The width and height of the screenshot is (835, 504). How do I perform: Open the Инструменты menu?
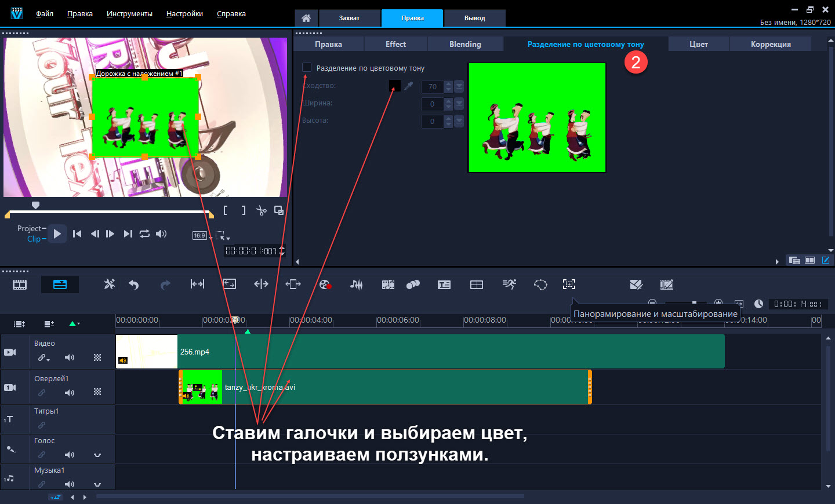pos(129,13)
